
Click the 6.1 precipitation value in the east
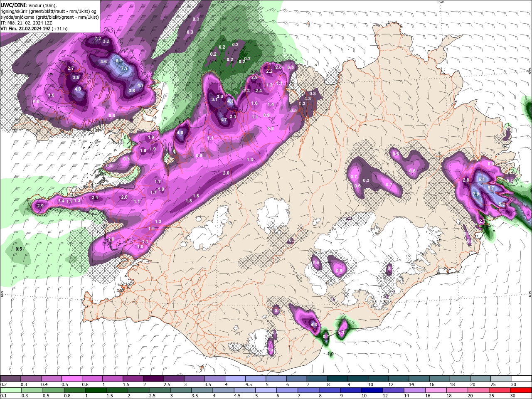click(x=482, y=179)
